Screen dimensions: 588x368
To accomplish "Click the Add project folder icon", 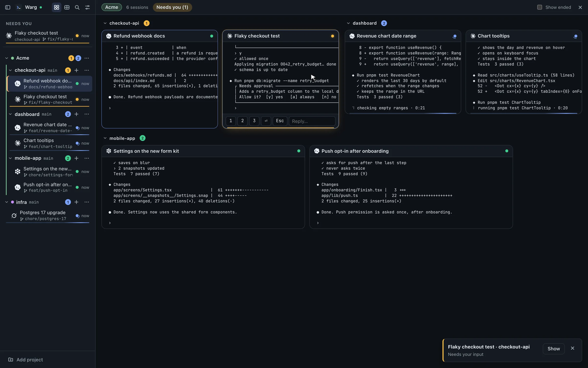I will [11, 360].
